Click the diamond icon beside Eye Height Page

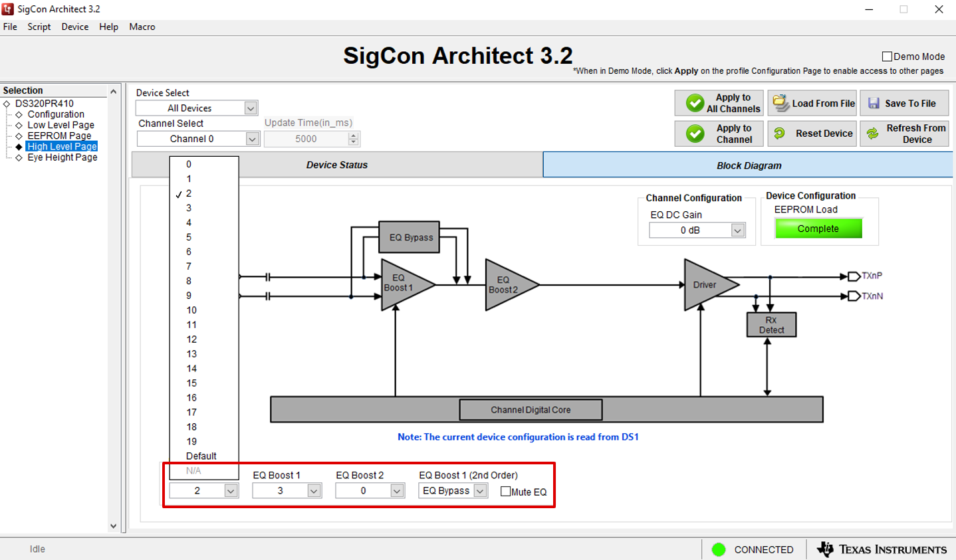pyautogui.click(x=19, y=157)
